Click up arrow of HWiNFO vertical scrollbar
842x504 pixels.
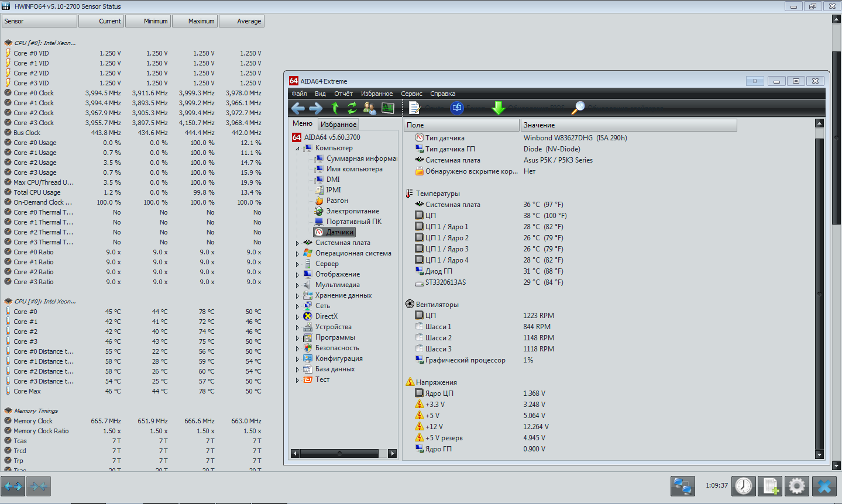pyautogui.click(x=836, y=19)
